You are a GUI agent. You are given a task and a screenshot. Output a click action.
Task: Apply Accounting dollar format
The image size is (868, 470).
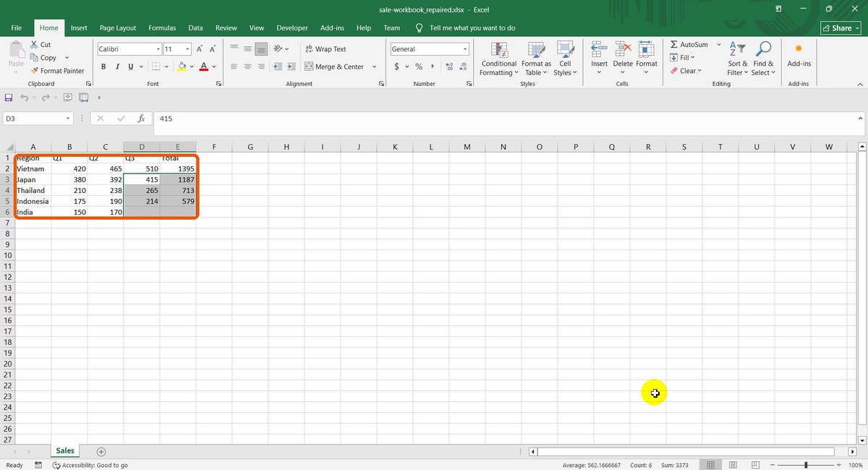click(397, 67)
